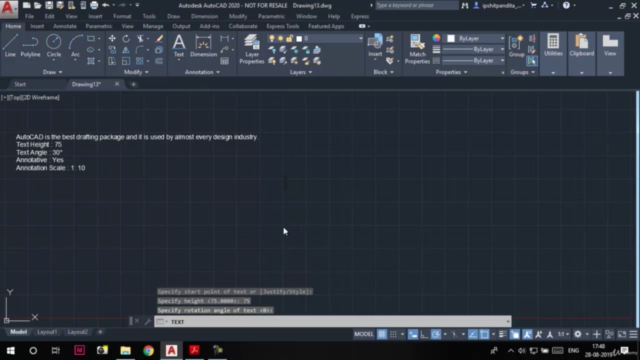This screenshot has width=640, height=360.
Task: Expand the Block panel
Action: (383, 72)
